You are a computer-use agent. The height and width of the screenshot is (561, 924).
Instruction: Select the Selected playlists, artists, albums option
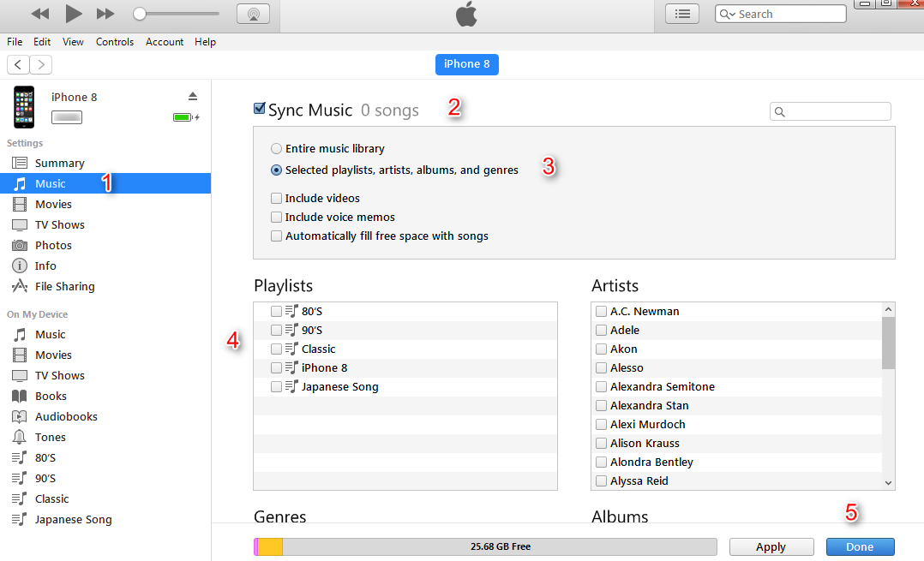click(x=276, y=170)
